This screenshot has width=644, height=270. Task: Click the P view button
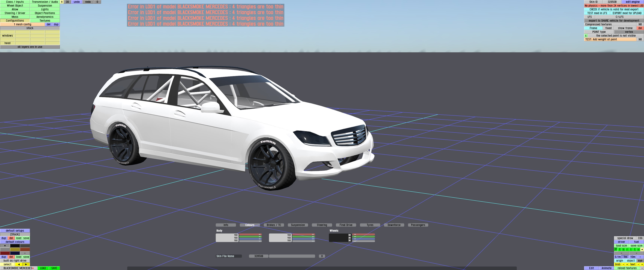pyautogui.click(x=616, y=249)
